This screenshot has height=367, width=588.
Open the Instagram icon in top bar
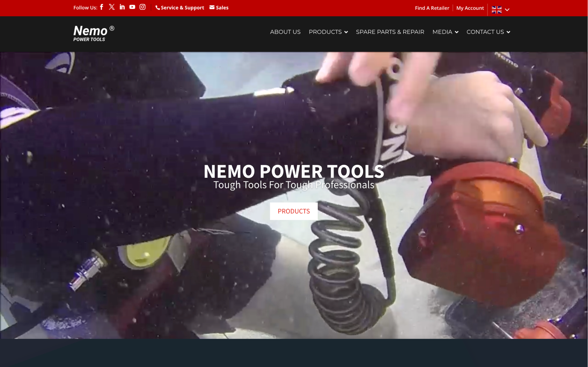coord(143,7)
